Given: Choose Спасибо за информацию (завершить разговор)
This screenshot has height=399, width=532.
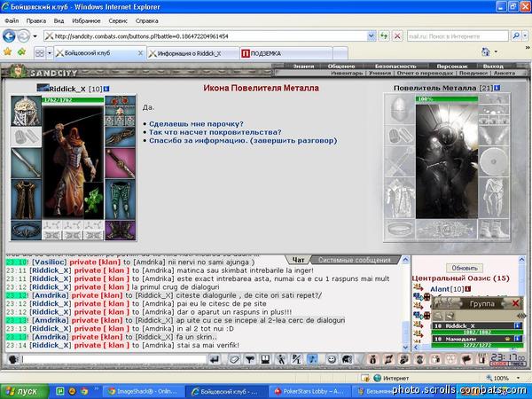Looking at the screenshot, I should click(243, 140).
